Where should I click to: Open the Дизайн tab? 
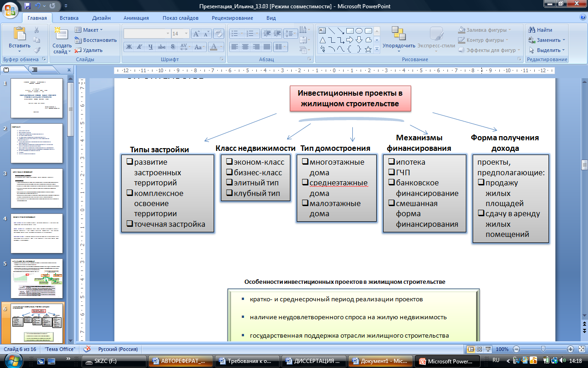click(101, 18)
